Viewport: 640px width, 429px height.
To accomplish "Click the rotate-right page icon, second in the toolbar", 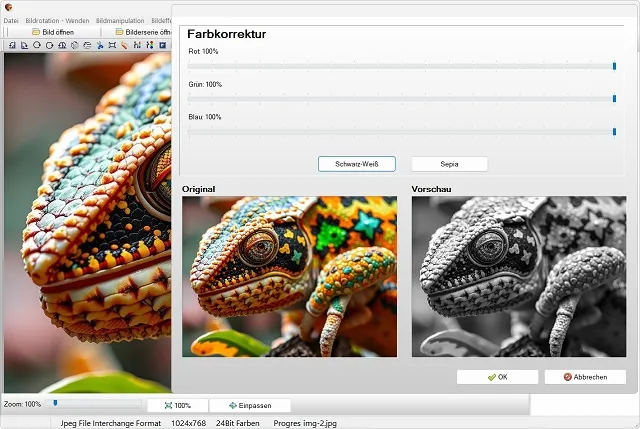I will click(x=24, y=45).
